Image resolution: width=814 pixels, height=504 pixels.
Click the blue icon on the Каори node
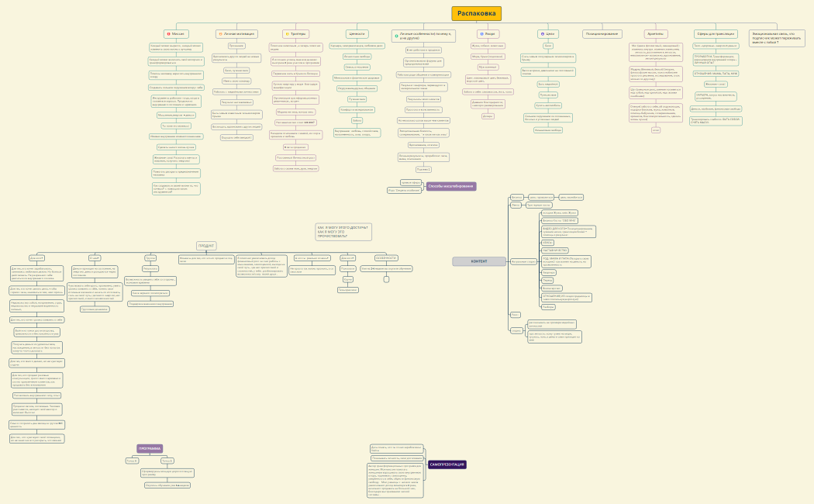pos(481,34)
